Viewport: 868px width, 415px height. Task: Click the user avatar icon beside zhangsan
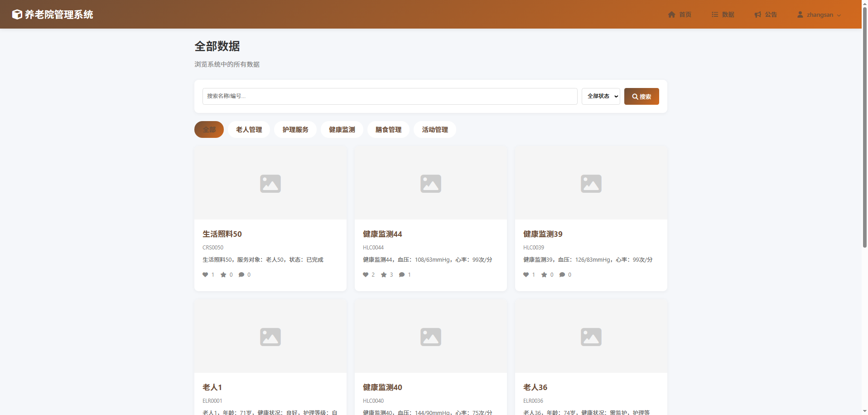pos(800,15)
